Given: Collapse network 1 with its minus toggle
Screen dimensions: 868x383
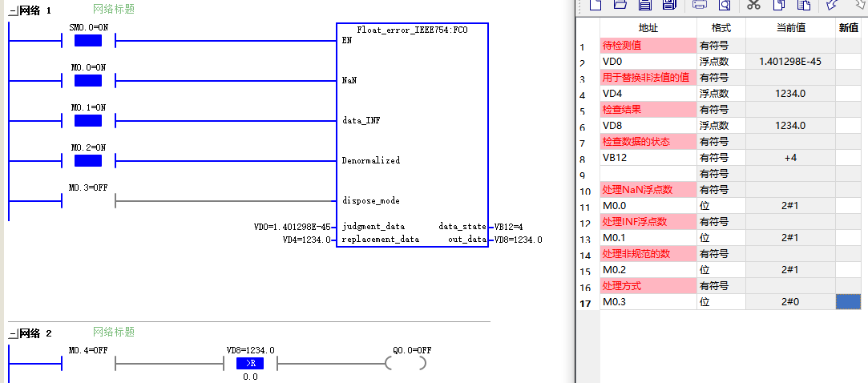Looking at the screenshot, I should pos(13,11).
